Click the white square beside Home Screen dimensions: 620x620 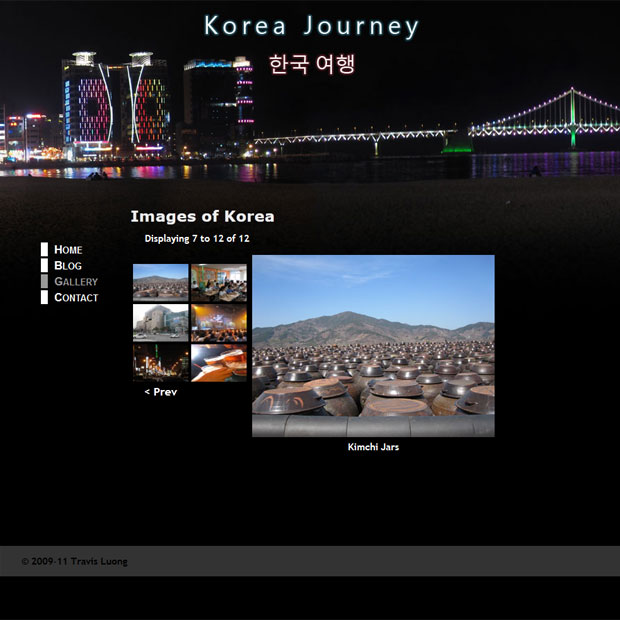(44, 250)
